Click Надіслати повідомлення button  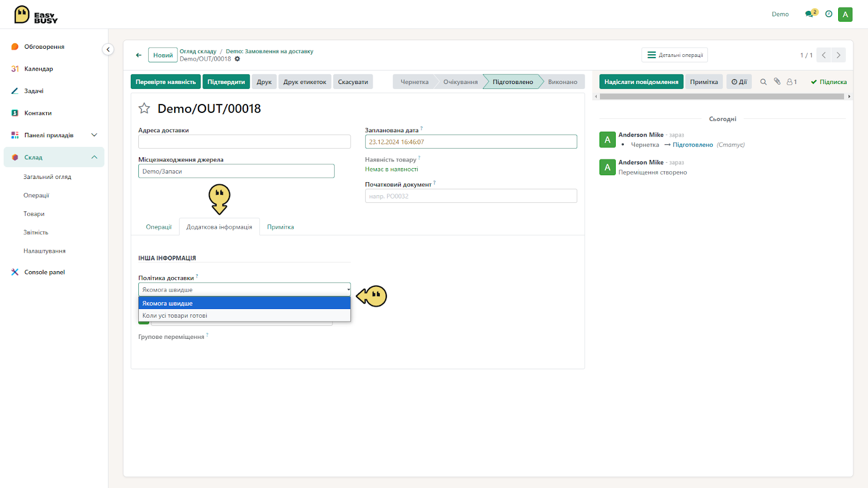tap(641, 82)
